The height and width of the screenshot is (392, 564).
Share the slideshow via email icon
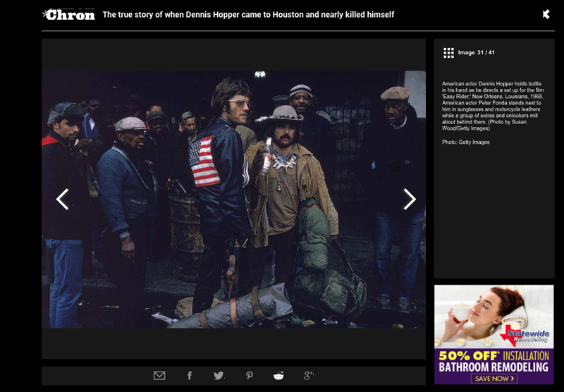[x=159, y=376]
